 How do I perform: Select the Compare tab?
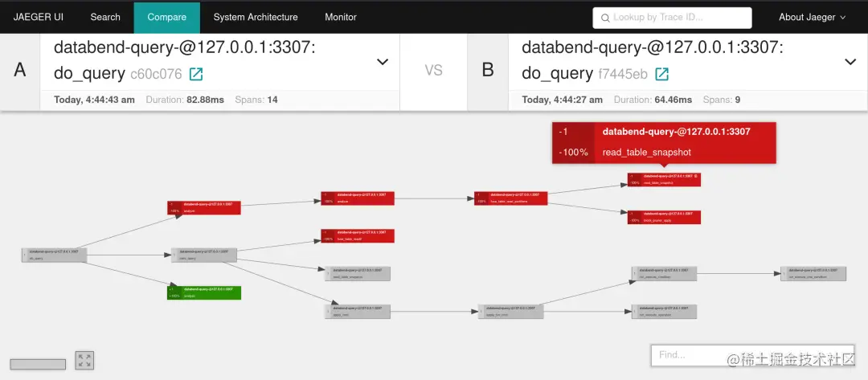[x=167, y=17]
